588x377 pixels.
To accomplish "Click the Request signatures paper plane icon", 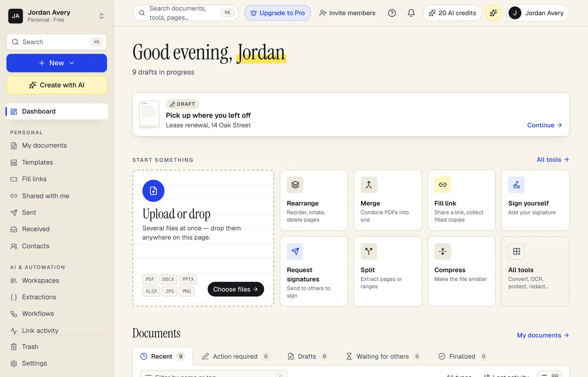I will pyautogui.click(x=295, y=251).
